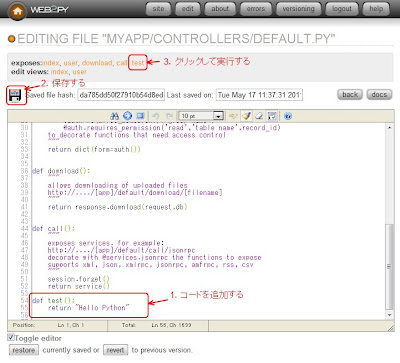Click the test exposed function link
Viewport: 400px width, 363px height.
point(137,63)
